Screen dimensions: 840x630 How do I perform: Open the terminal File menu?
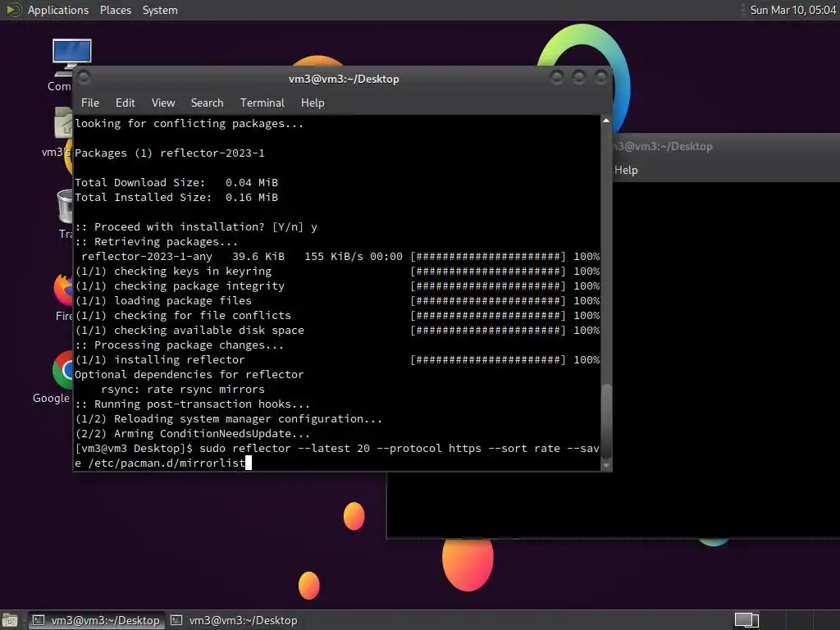90,103
